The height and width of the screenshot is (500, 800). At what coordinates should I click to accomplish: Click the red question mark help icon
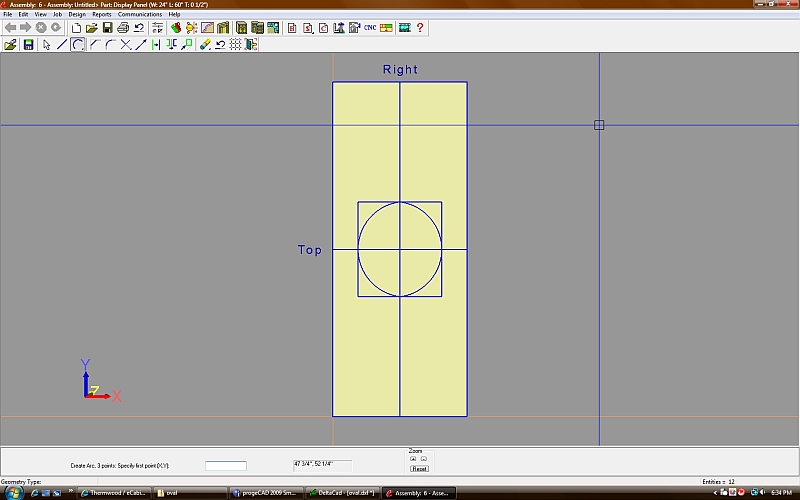[421, 28]
